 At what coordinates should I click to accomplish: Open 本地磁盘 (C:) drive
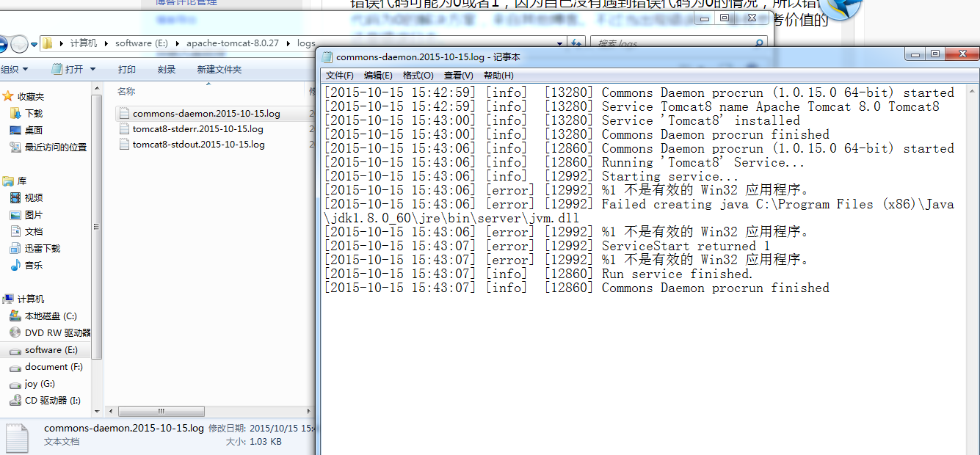(x=51, y=316)
